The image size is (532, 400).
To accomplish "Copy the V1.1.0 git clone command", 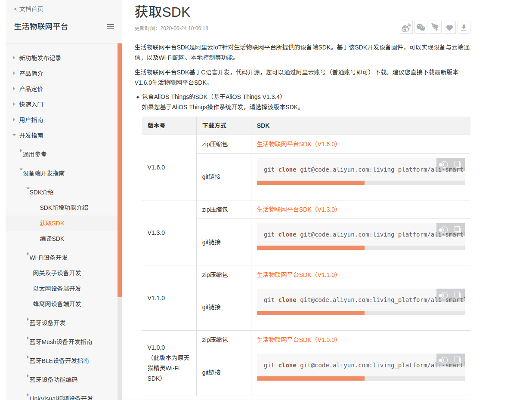I will click(x=458, y=295).
